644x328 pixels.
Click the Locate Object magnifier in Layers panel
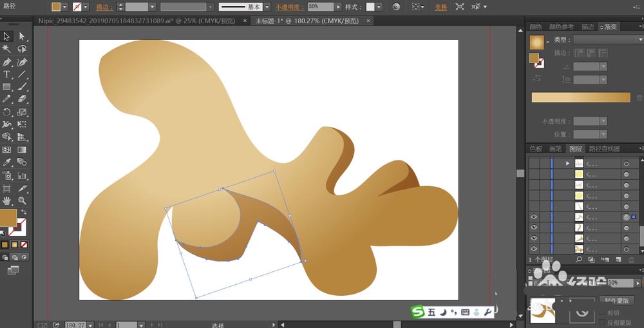tap(579, 260)
